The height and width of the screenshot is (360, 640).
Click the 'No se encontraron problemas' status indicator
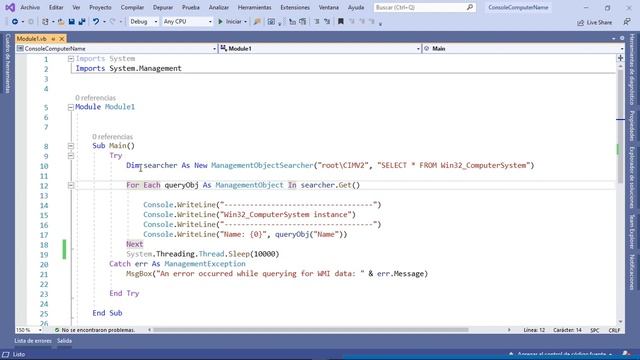95,330
